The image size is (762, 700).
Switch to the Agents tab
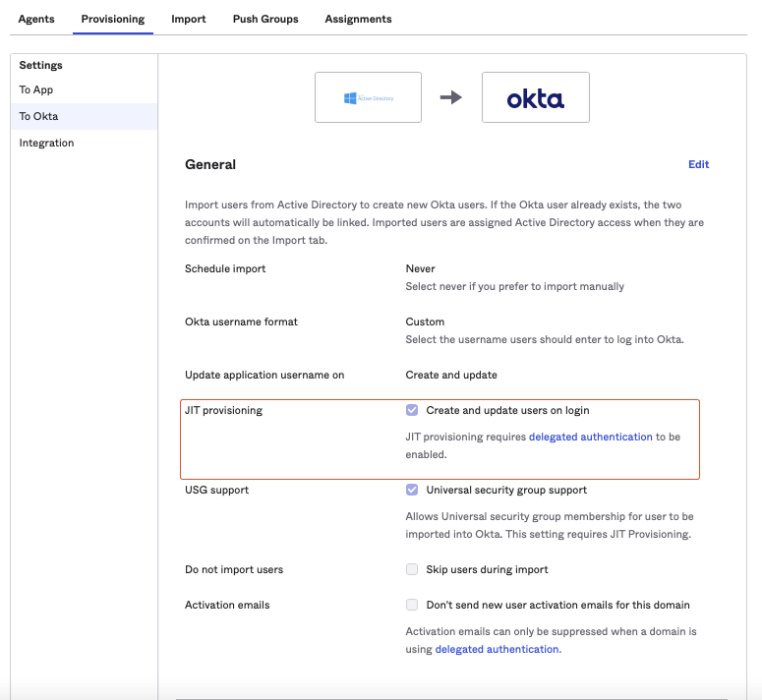point(36,19)
